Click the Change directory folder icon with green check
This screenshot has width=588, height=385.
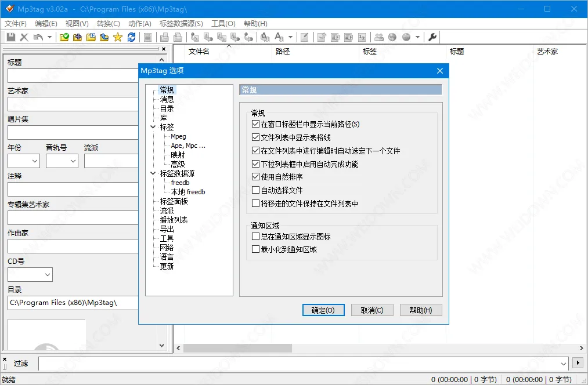[x=64, y=37]
